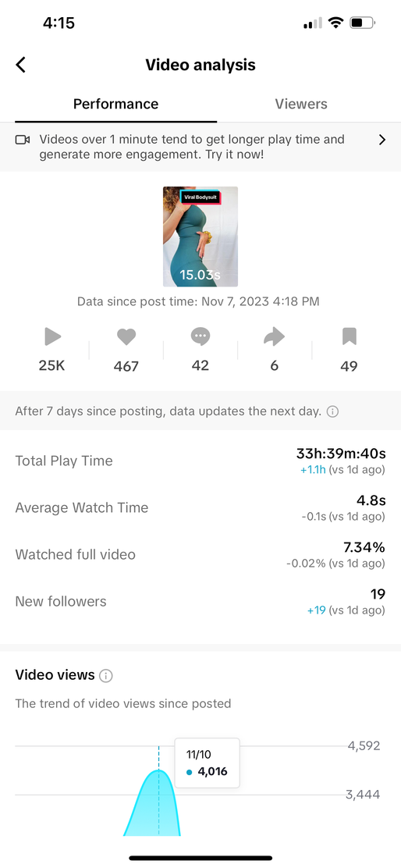Open the Viral Bodysuit video thumbnail
Viewport: 401px width, 868px height.
tap(200, 237)
